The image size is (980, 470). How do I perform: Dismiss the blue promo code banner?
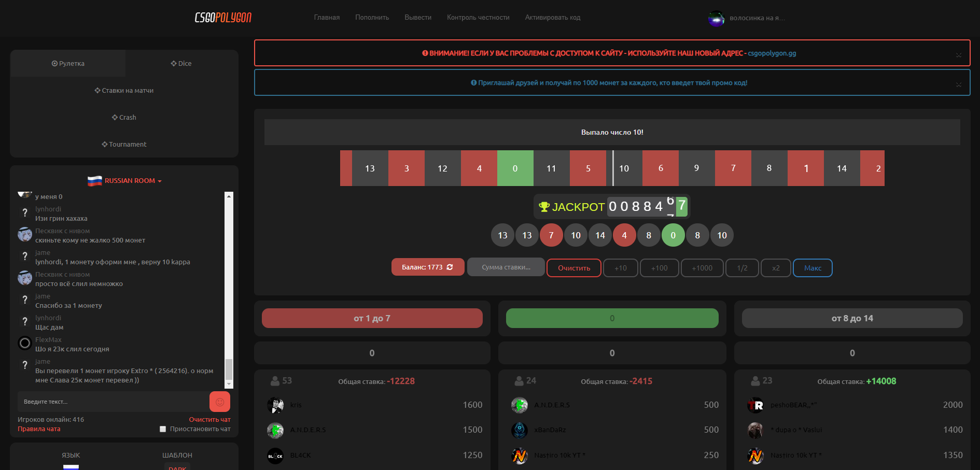(x=959, y=84)
